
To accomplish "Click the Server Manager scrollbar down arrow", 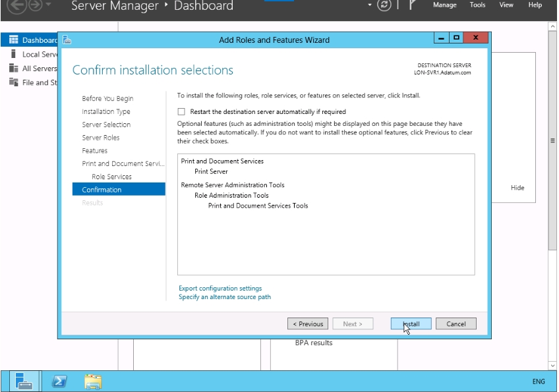I will coord(552,366).
